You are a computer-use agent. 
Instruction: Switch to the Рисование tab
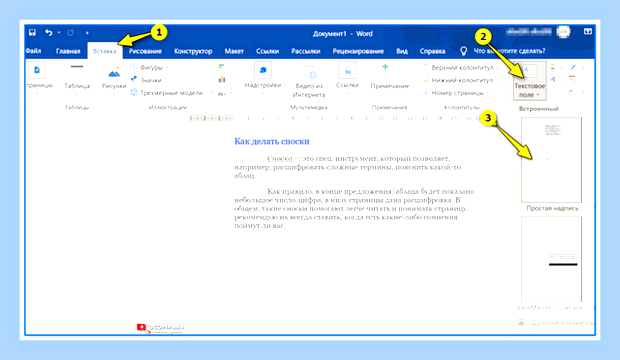pos(145,51)
